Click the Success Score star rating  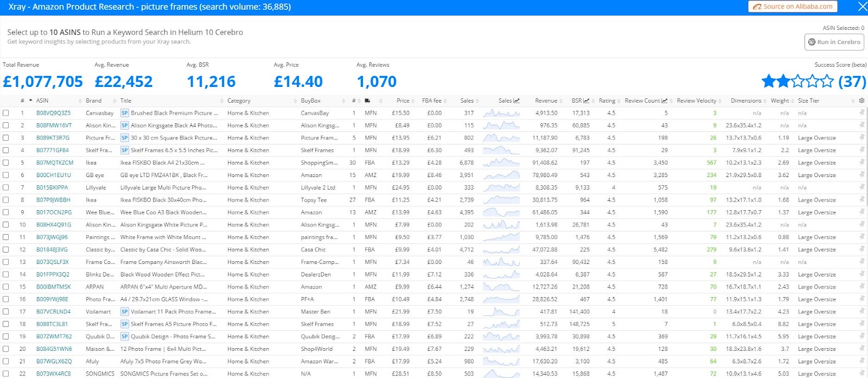click(797, 81)
